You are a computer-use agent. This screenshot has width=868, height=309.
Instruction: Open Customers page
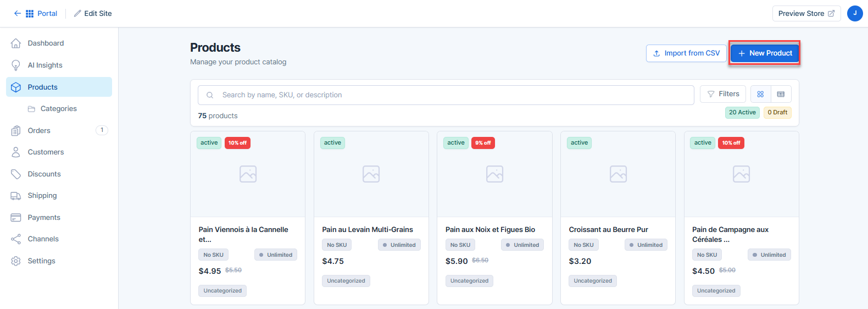59,152
